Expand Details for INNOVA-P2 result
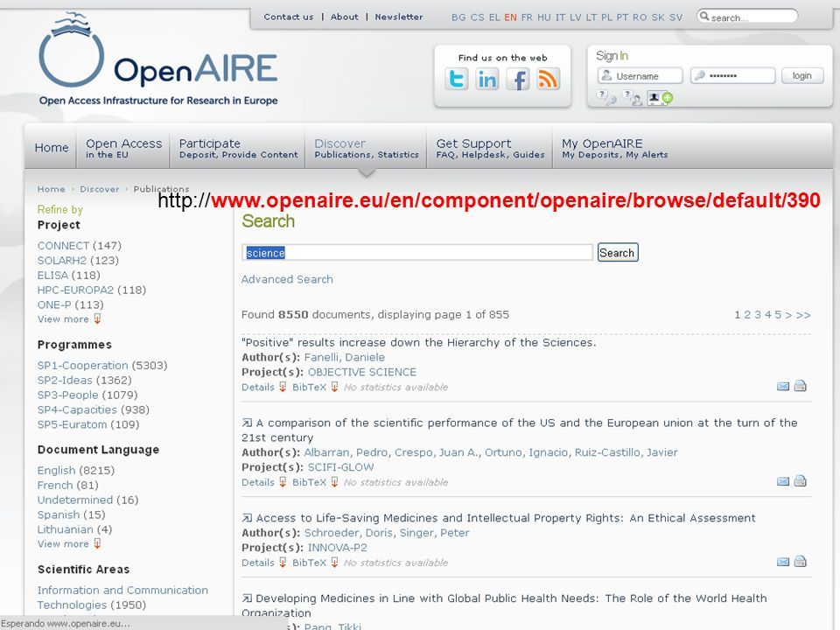 click(263, 563)
